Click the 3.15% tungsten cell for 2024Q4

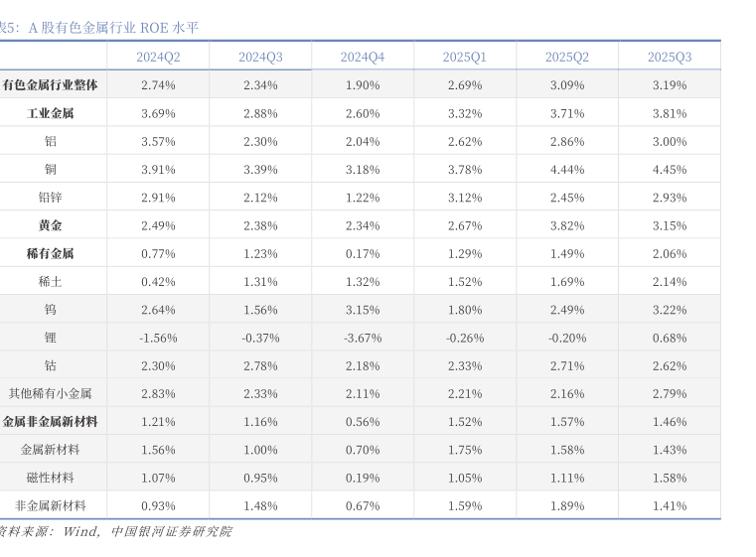(363, 310)
